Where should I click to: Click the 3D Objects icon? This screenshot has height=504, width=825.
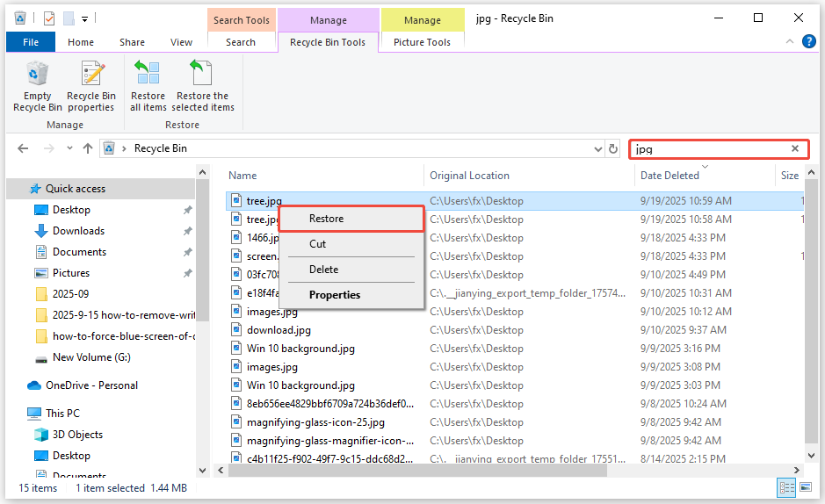(41, 435)
